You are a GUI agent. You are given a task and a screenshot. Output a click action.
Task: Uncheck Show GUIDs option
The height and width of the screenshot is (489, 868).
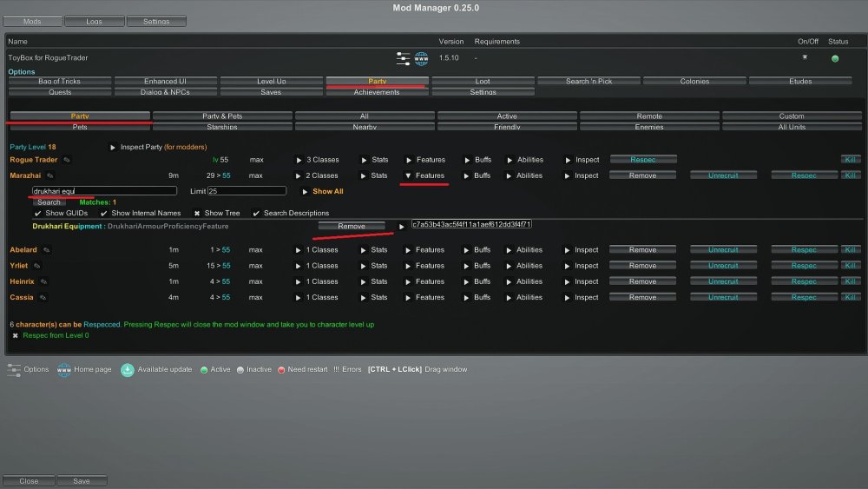pos(37,213)
